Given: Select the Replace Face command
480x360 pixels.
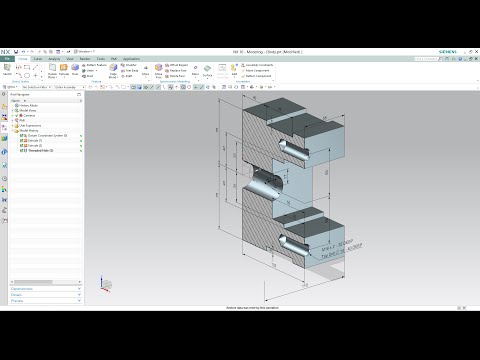Looking at the screenshot, I should point(175,70).
